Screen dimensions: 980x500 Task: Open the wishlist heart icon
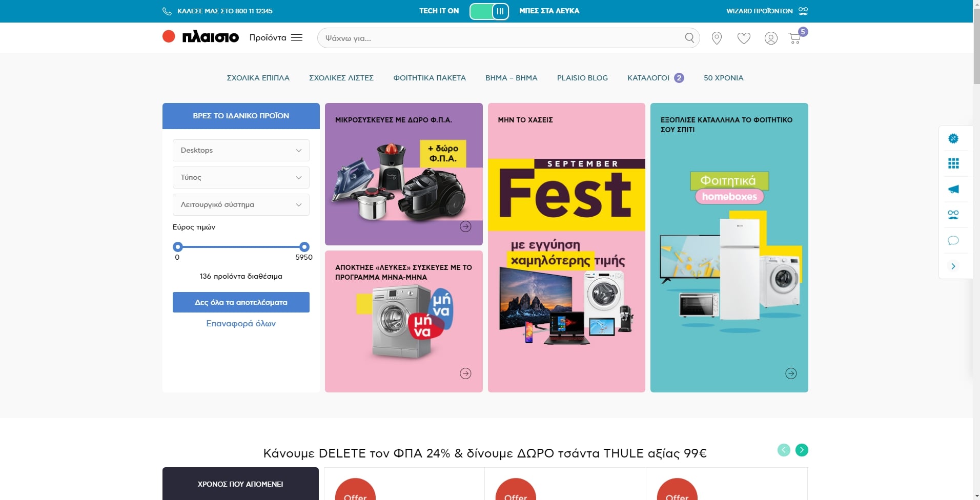click(x=744, y=38)
